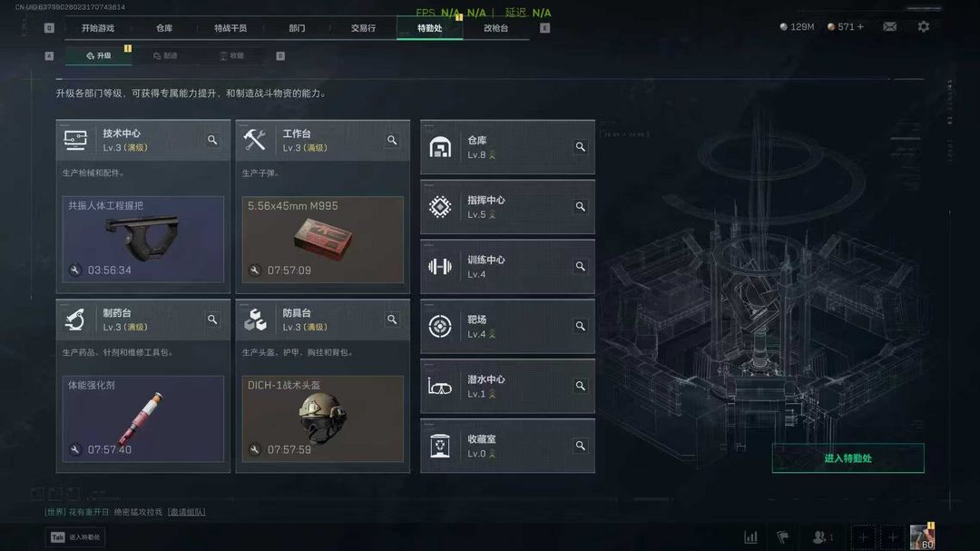Screen dimensions: 980x551
Task: Select the 制造 sub-tab
Action: click(x=165, y=55)
